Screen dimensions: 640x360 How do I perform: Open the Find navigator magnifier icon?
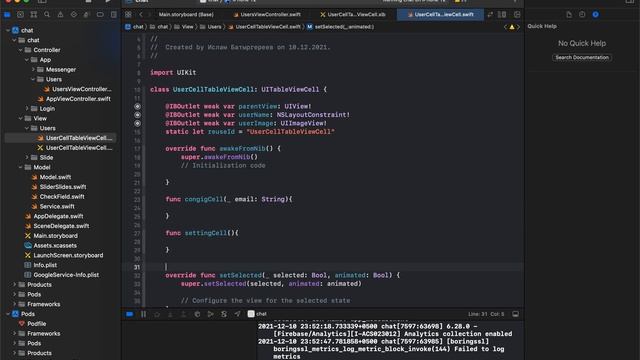point(47,15)
